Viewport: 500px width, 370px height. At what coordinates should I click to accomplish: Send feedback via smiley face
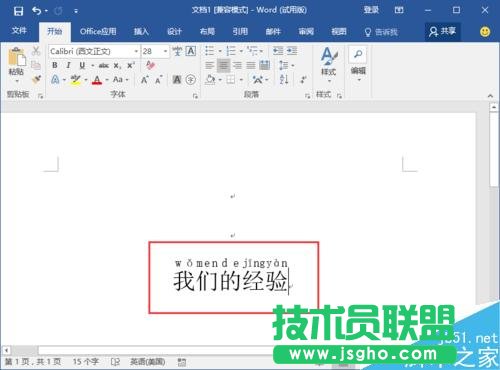485,32
